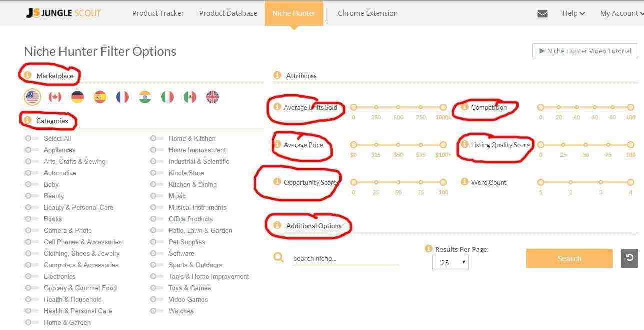
Task: Click the Average Units Sold slider left handle
Action: coord(354,107)
